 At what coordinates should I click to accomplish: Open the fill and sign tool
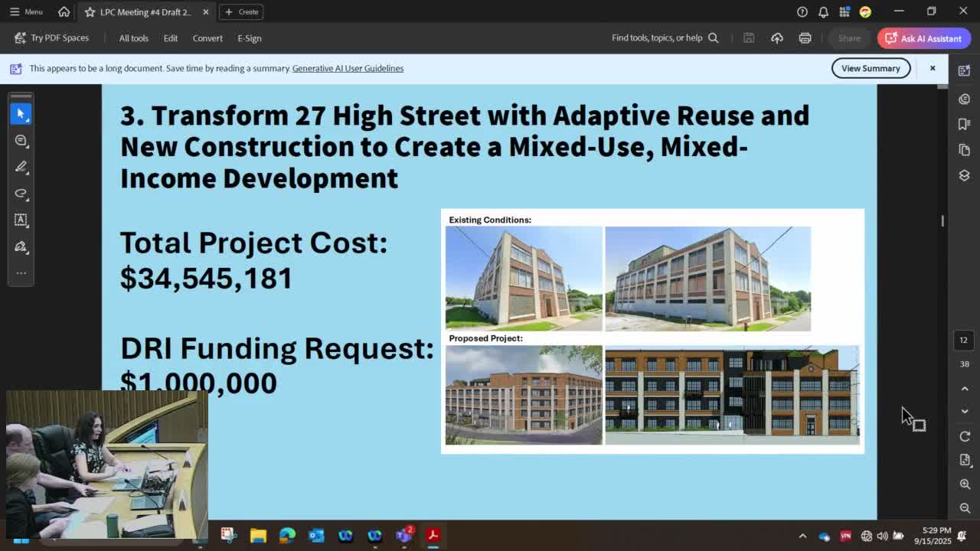coord(21,246)
